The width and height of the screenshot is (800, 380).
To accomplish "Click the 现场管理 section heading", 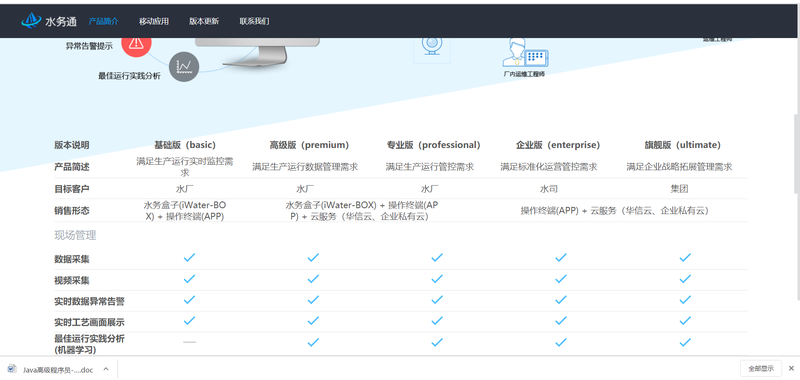I will click(x=76, y=235).
